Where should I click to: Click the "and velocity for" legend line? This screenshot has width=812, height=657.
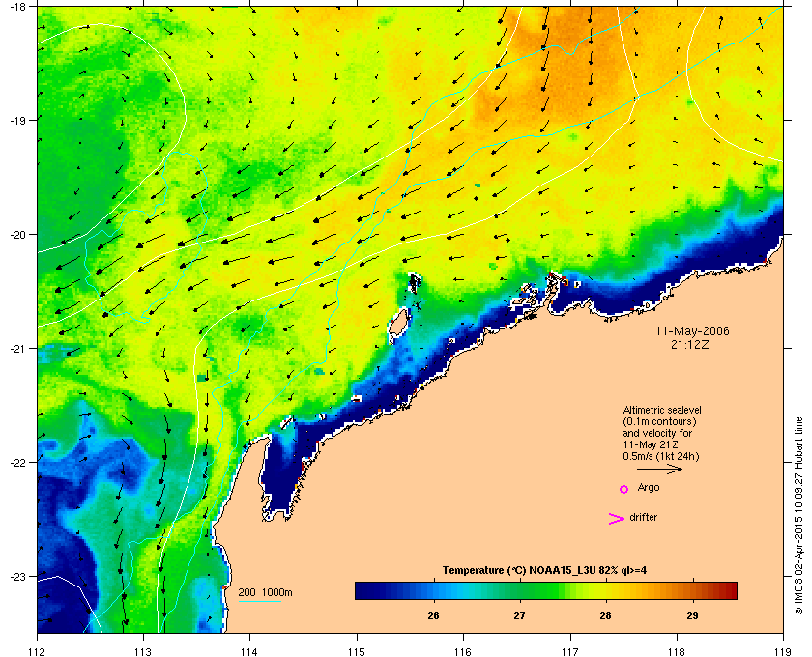pyautogui.click(x=657, y=434)
